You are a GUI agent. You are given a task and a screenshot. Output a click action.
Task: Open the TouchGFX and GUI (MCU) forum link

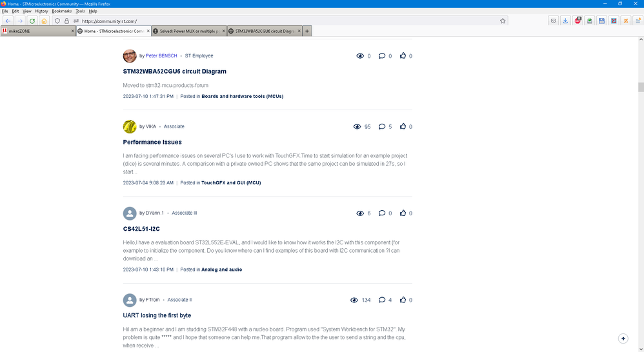click(231, 183)
